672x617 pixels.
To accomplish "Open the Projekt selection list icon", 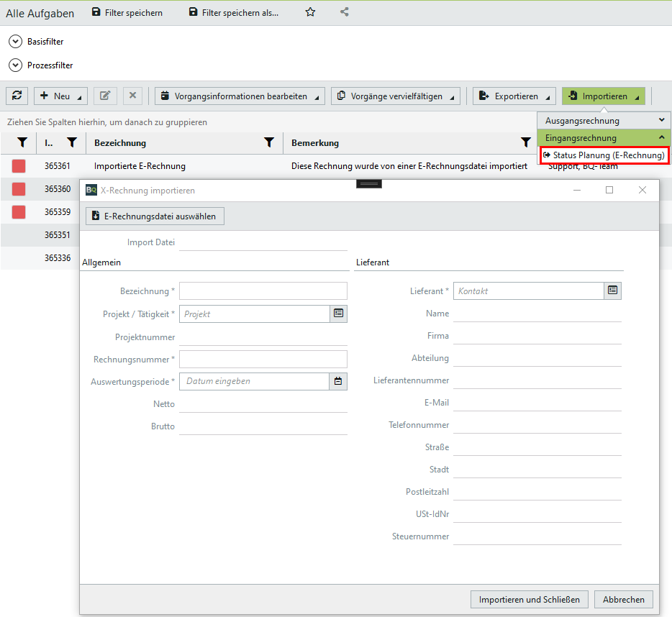I will pos(338,314).
